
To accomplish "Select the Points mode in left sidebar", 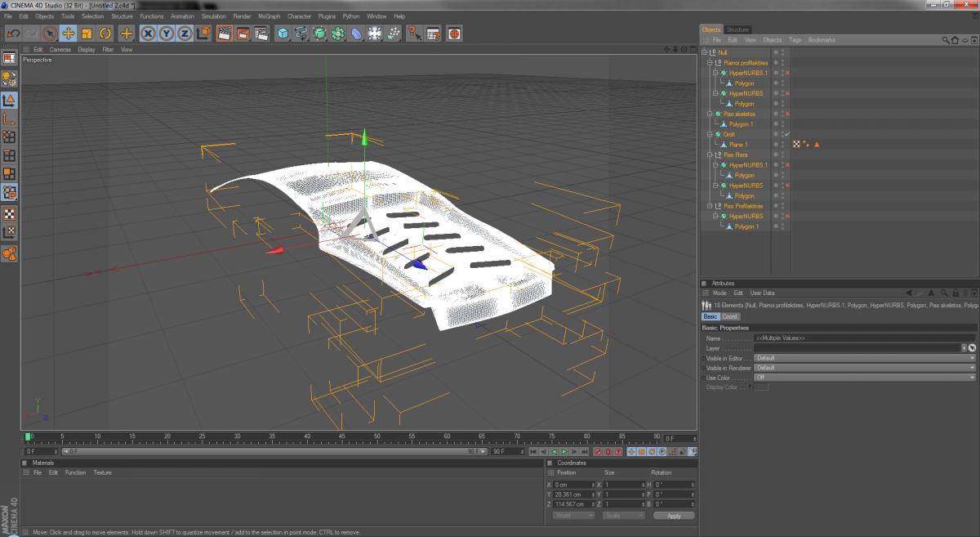I will (9, 137).
